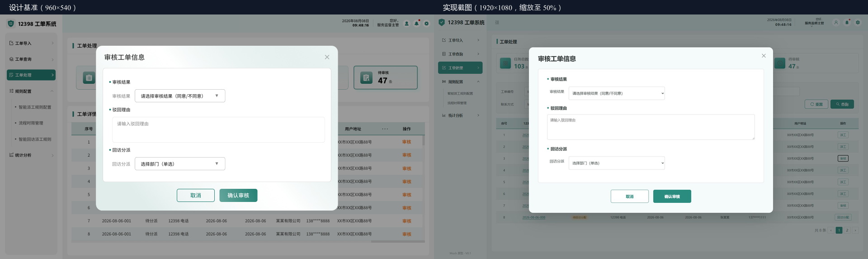Click the 查询 button in the implementation screenshot
868x259 pixels.
click(842, 104)
